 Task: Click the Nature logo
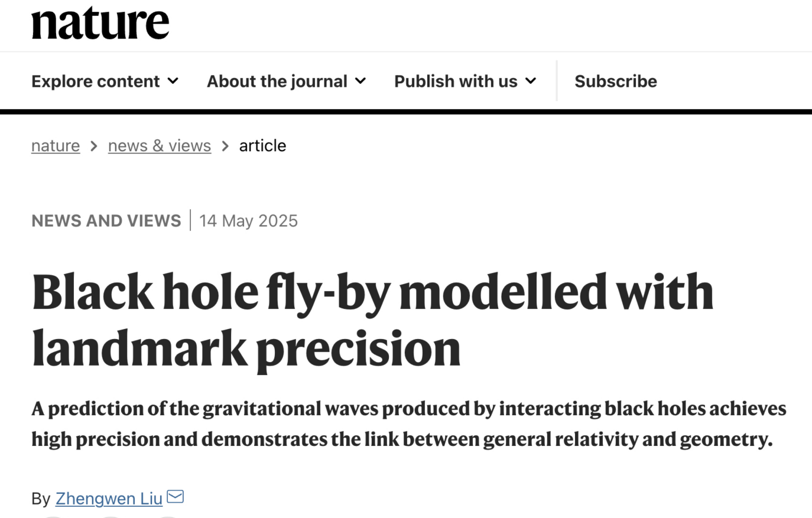[100, 23]
